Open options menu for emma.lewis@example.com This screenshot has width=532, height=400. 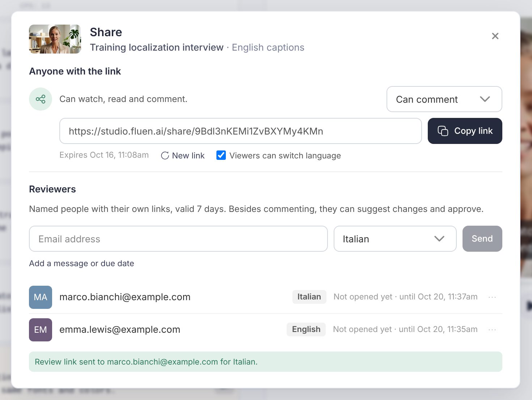click(x=492, y=329)
